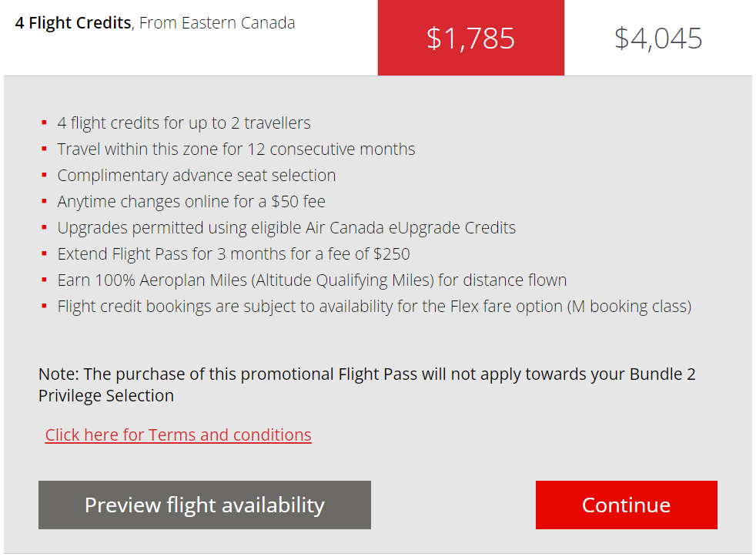Click the red Continue button
This screenshot has width=756, height=557.
click(x=626, y=505)
